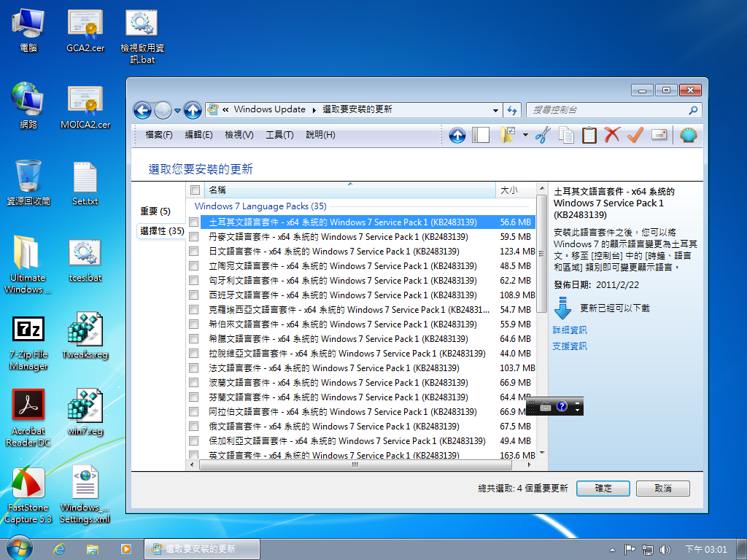
Task: Check the Japanese language pack (日文) checkbox
Action: pyautogui.click(x=193, y=251)
